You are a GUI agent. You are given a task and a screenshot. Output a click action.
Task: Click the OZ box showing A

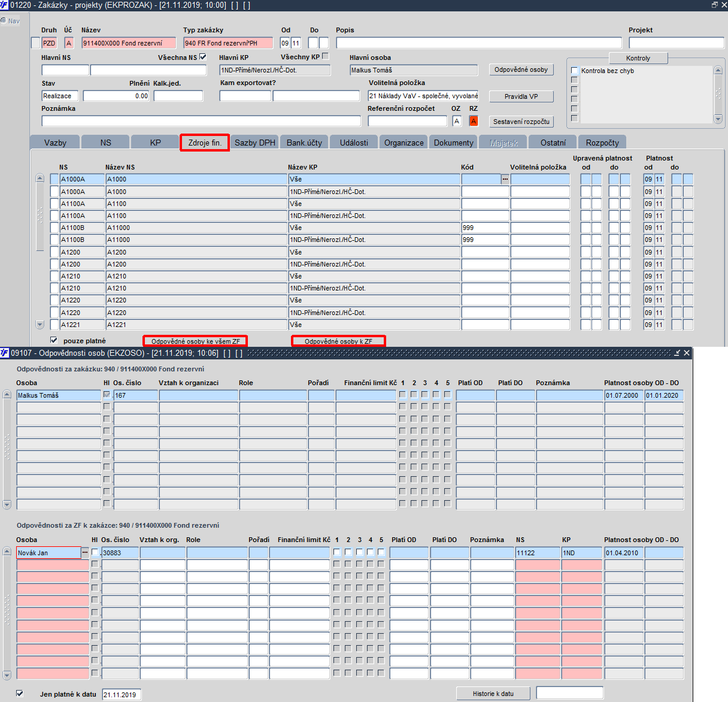[x=457, y=121]
